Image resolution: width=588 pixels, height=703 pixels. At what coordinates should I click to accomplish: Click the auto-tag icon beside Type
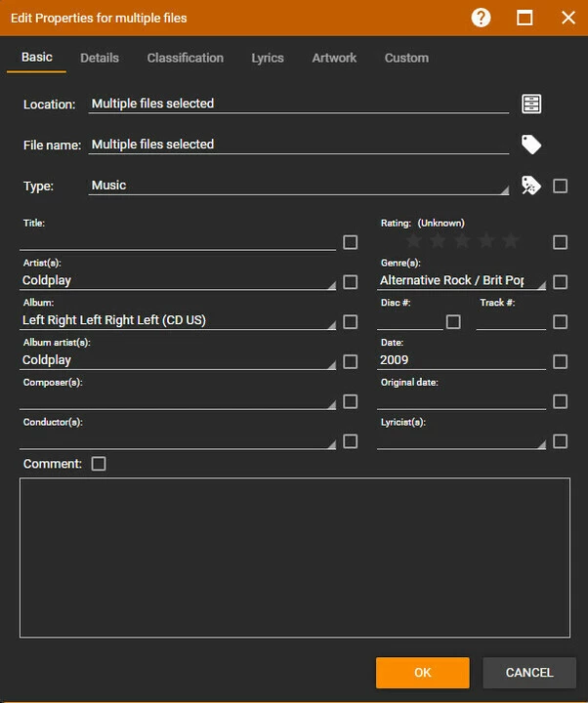[x=530, y=186]
